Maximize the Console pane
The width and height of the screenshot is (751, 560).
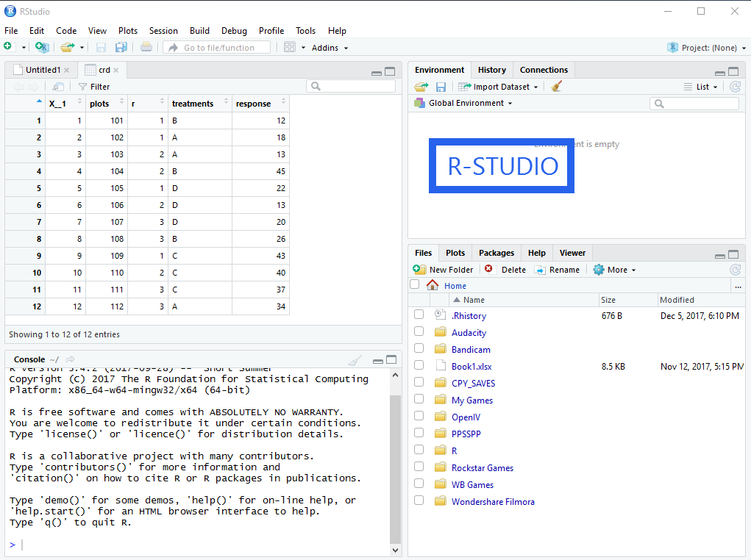click(x=391, y=359)
